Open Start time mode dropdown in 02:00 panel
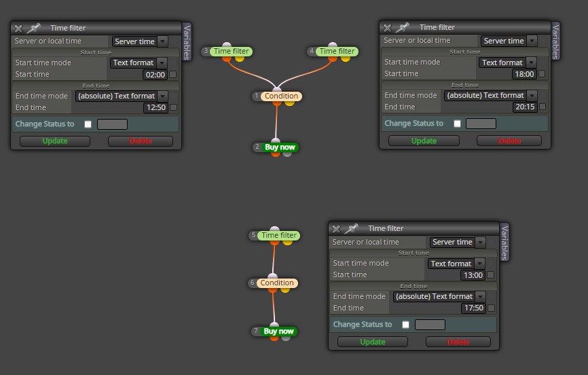Screen dimensions: 588x375 pos(139,62)
